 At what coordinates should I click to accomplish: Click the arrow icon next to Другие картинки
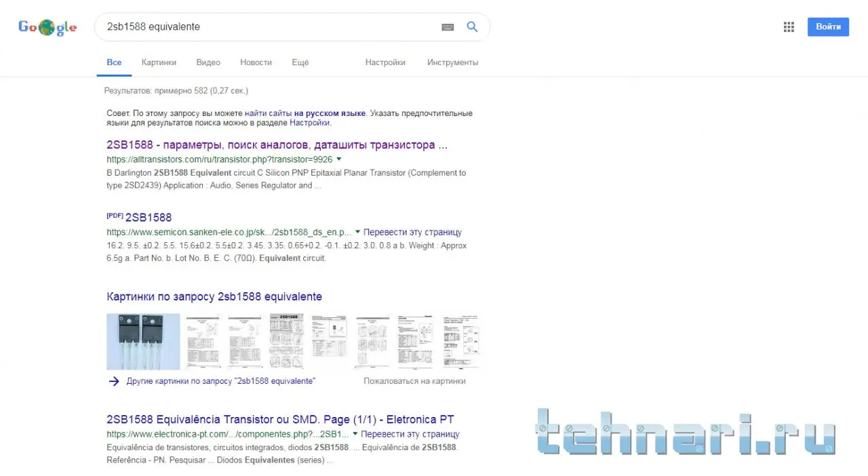pos(114,381)
